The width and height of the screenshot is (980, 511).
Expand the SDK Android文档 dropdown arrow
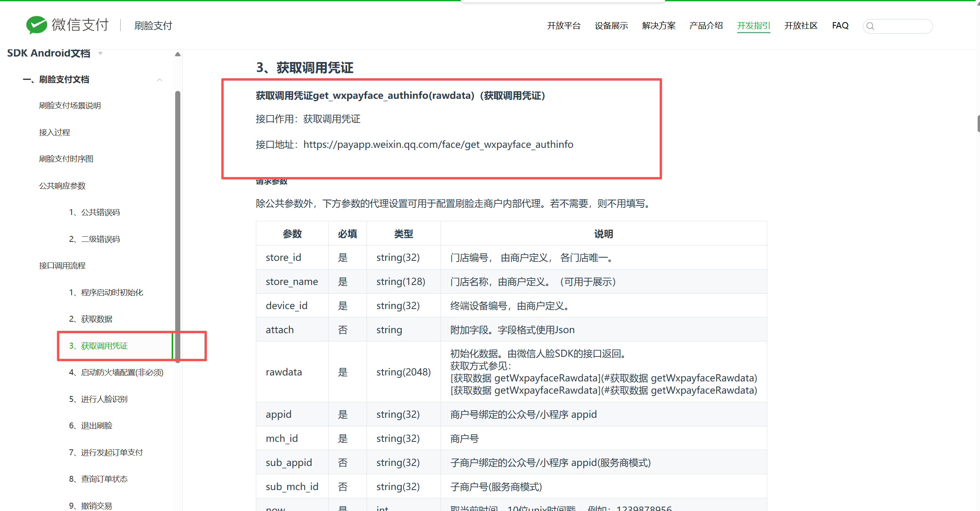tap(100, 53)
